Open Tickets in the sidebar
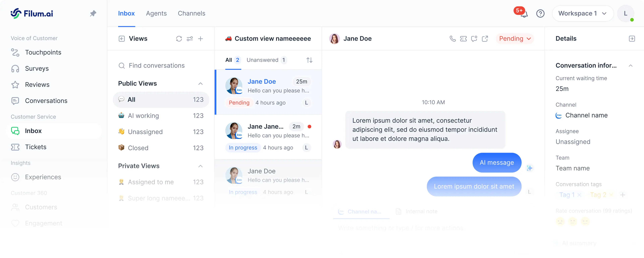 tap(36, 147)
